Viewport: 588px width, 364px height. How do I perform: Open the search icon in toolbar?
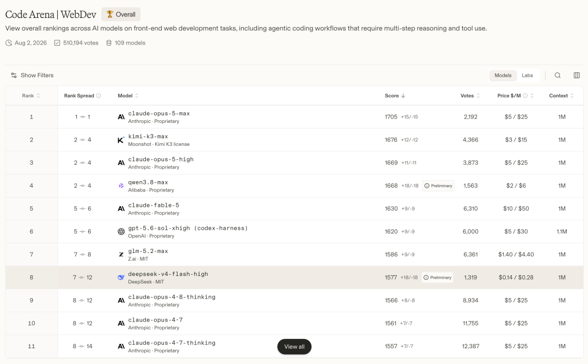pos(558,75)
